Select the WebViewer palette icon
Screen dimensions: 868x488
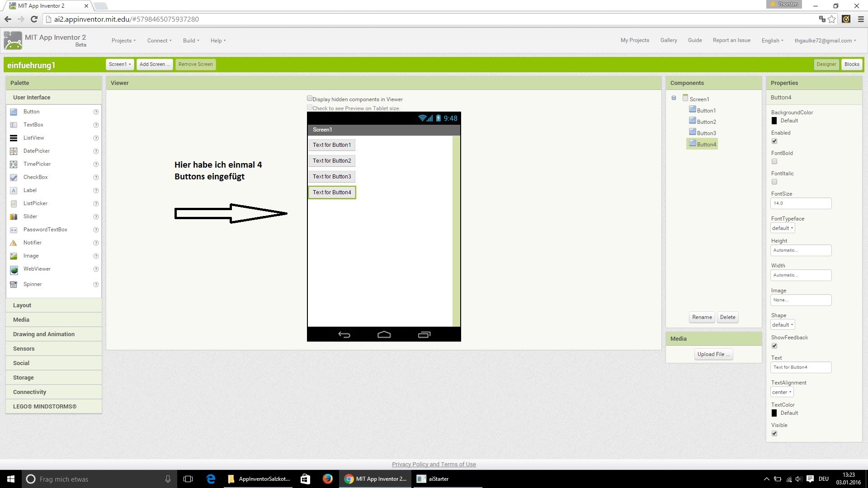14,269
